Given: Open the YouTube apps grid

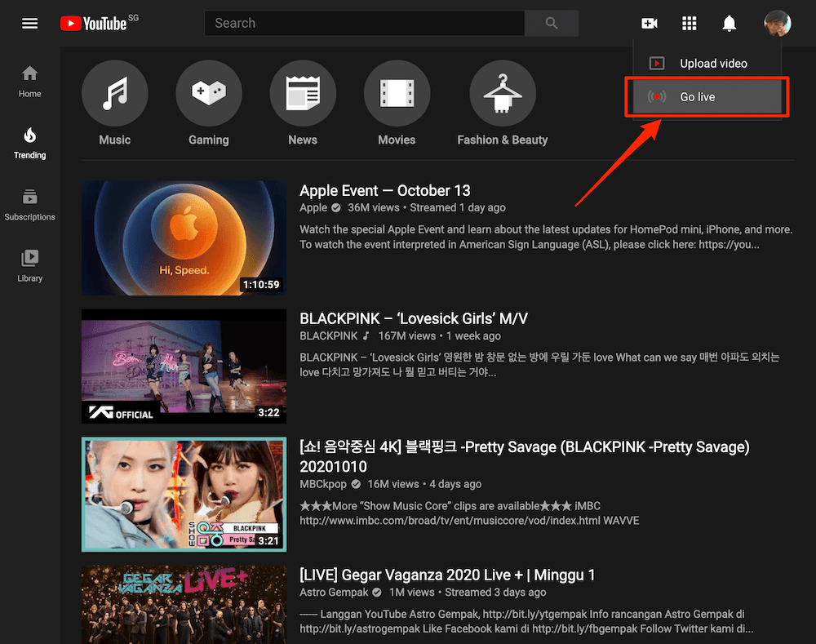Looking at the screenshot, I should [x=689, y=24].
